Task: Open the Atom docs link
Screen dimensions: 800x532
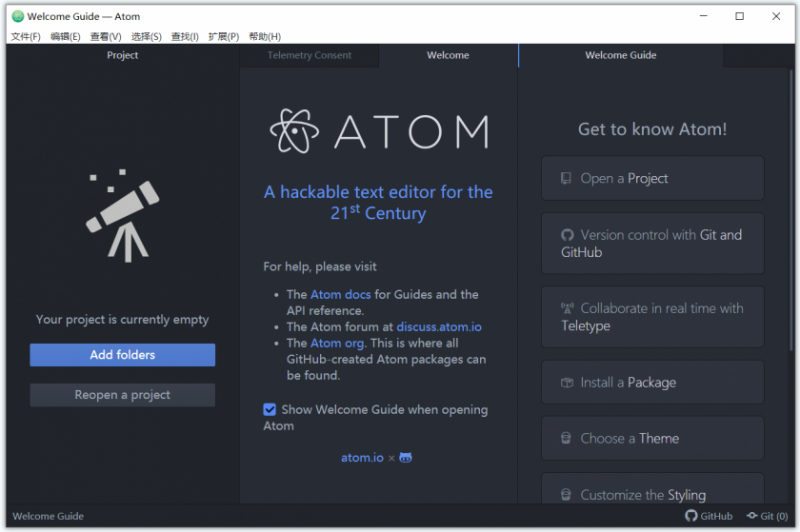Action: (340, 294)
